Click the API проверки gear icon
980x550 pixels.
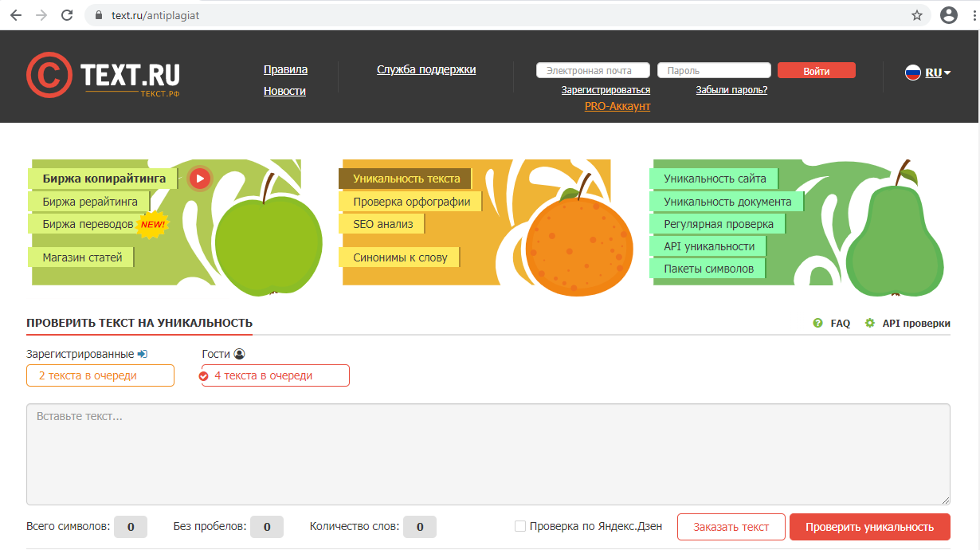pos(870,324)
